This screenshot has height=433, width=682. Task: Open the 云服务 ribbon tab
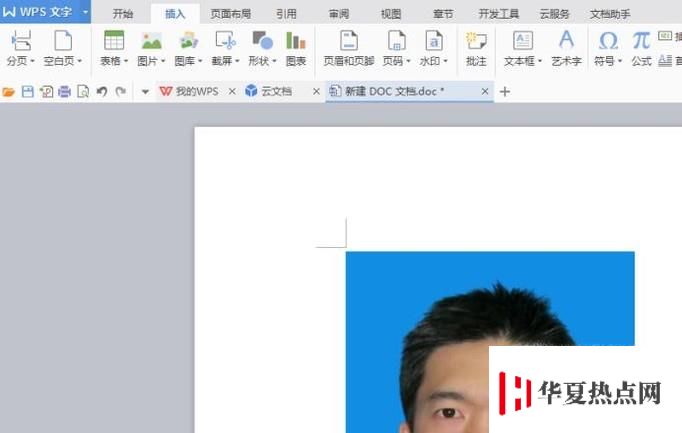pos(555,14)
